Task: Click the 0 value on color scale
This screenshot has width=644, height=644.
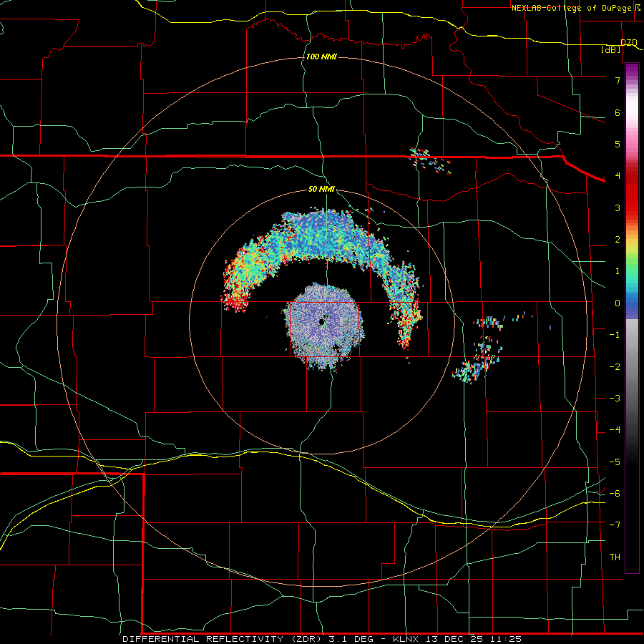Action: [x=618, y=303]
